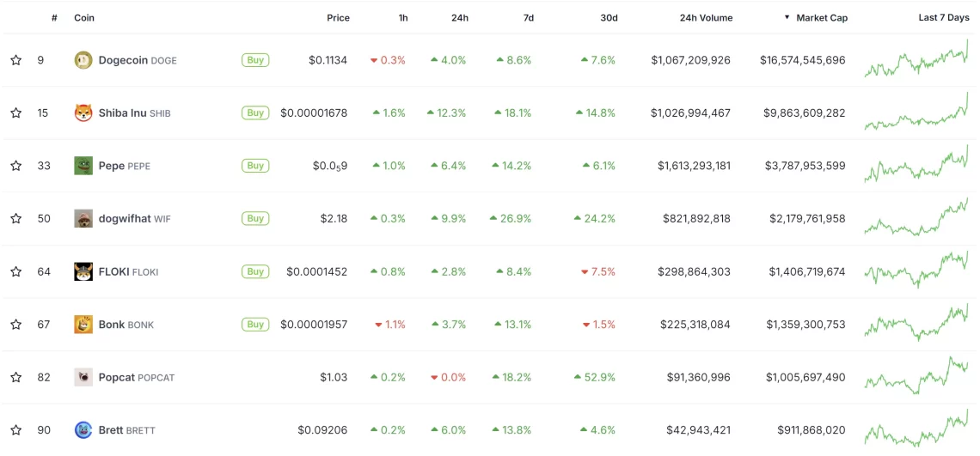Click the dogwifhat logo icon
This screenshot has width=980, height=456.
click(x=83, y=219)
